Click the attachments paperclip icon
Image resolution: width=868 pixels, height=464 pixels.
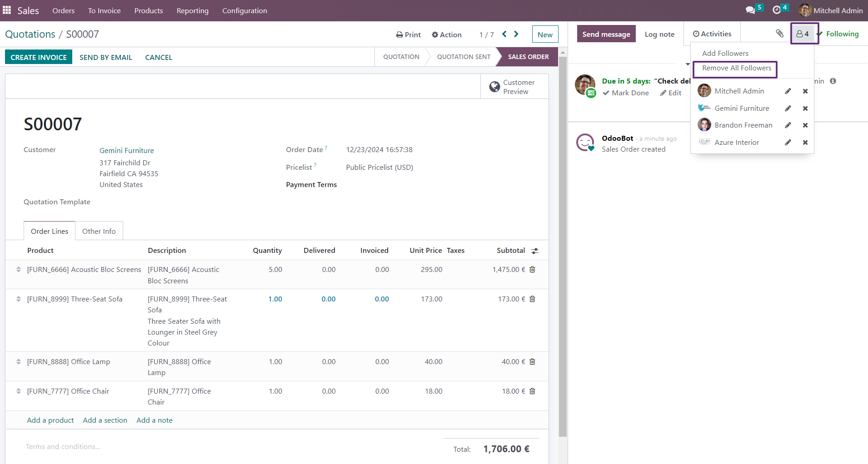(780, 33)
